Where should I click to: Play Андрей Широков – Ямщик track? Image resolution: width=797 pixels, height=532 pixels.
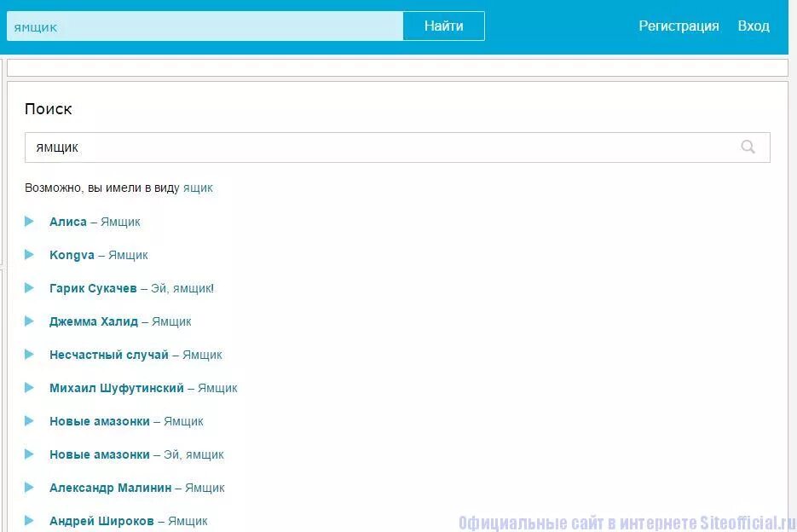click(29, 520)
